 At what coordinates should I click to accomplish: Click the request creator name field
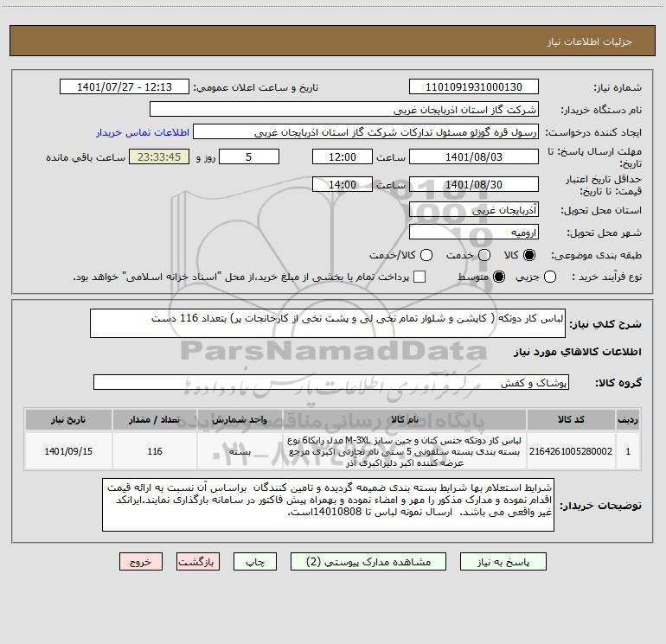pos(366,132)
